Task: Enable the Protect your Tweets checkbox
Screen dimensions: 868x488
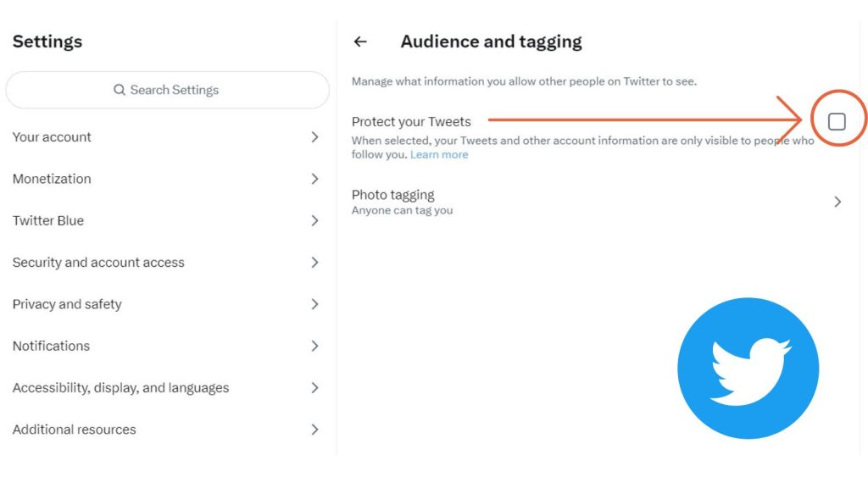Action: point(837,121)
